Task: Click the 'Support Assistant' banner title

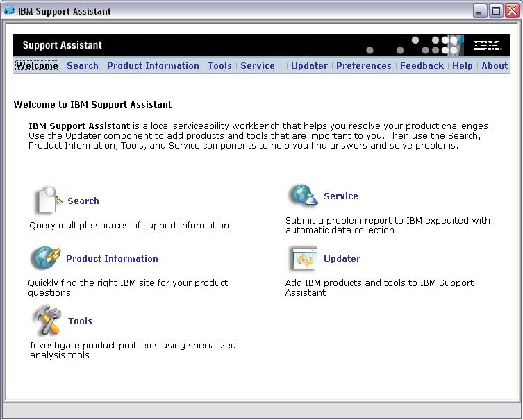Action: (x=62, y=45)
